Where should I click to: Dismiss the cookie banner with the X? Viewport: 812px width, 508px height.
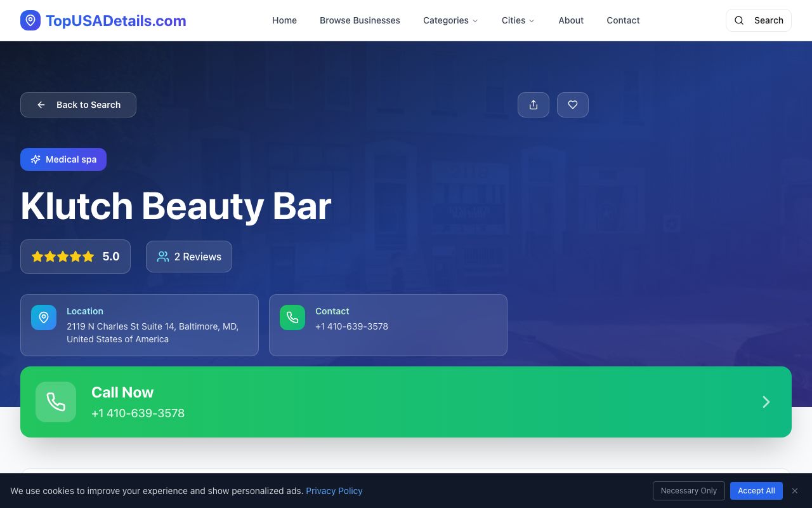coord(794,490)
